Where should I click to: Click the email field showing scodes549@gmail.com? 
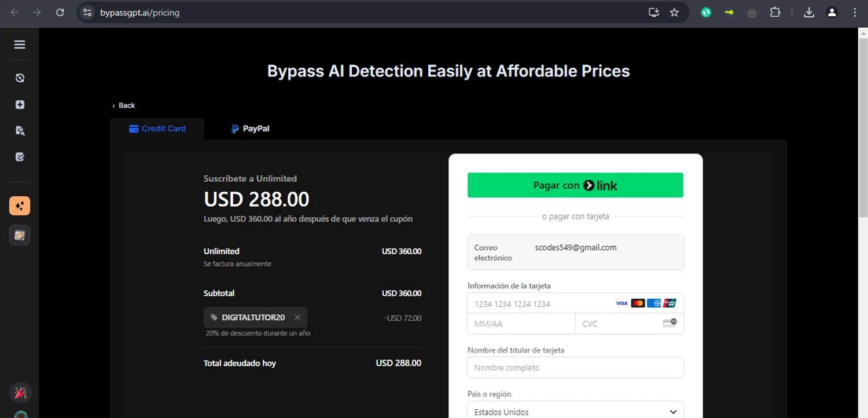tap(576, 252)
